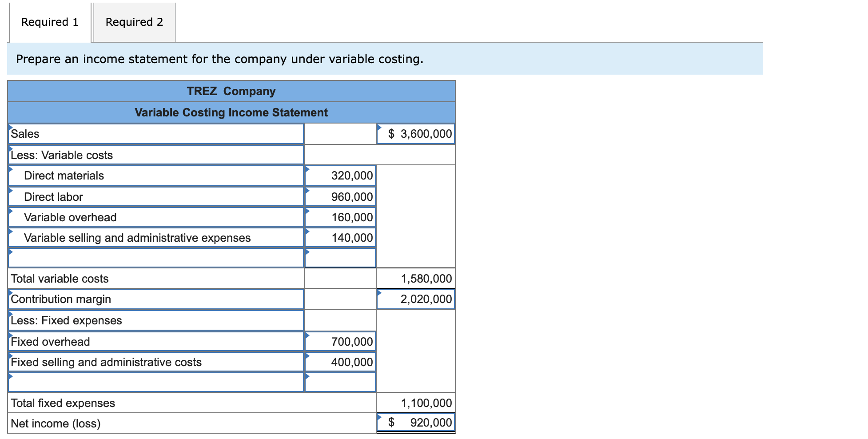868x439 pixels.
Task: Open the blank label dropdown above Total fixed expenses
Action: point(156,382)
